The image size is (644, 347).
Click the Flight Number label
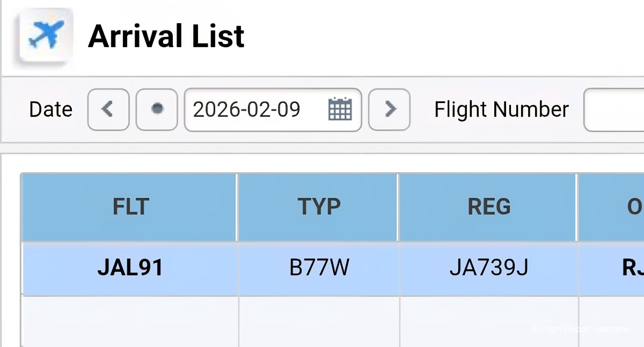501,109
